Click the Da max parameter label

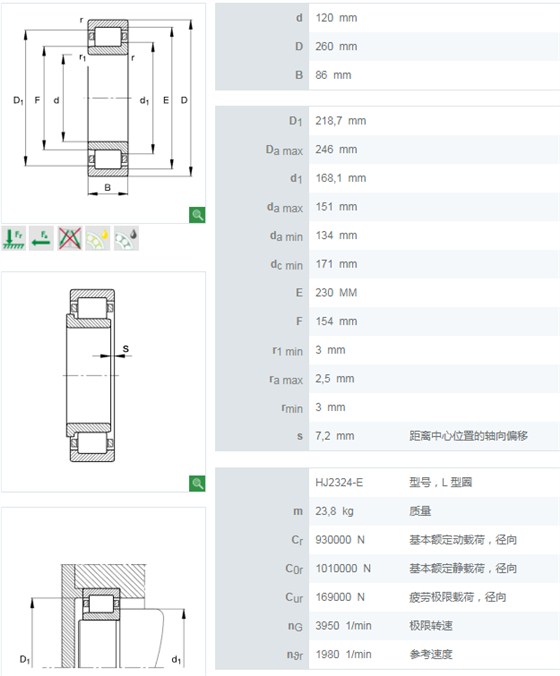point(284,150)
